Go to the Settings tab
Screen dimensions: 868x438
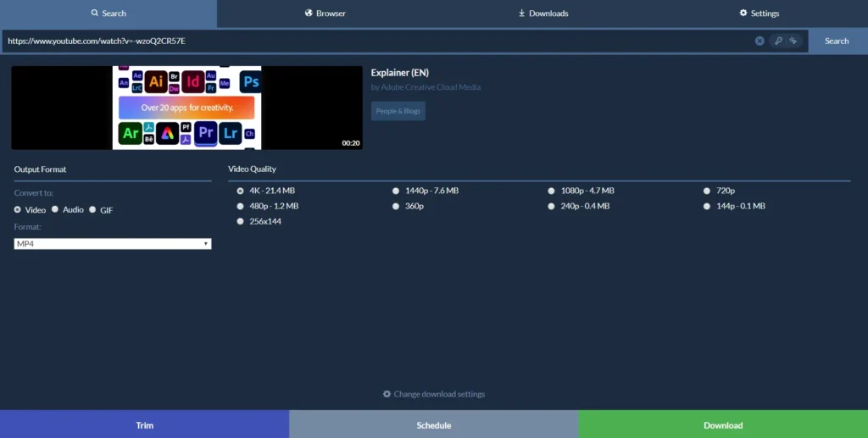(759, 14)
